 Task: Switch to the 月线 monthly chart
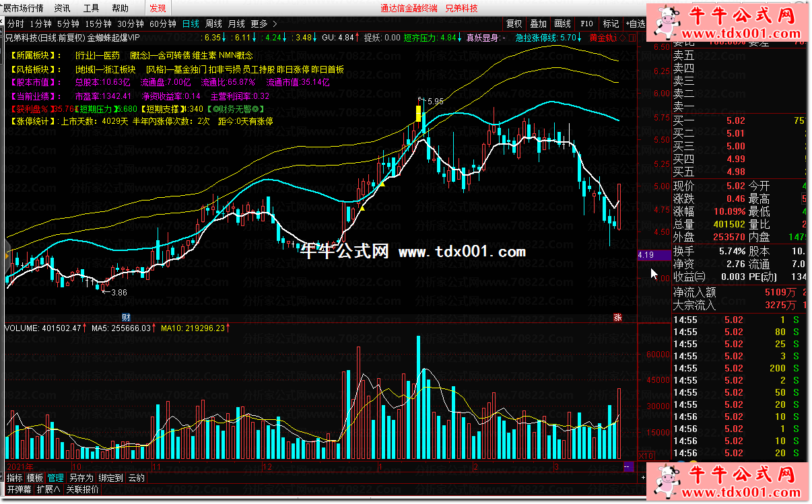236,24
